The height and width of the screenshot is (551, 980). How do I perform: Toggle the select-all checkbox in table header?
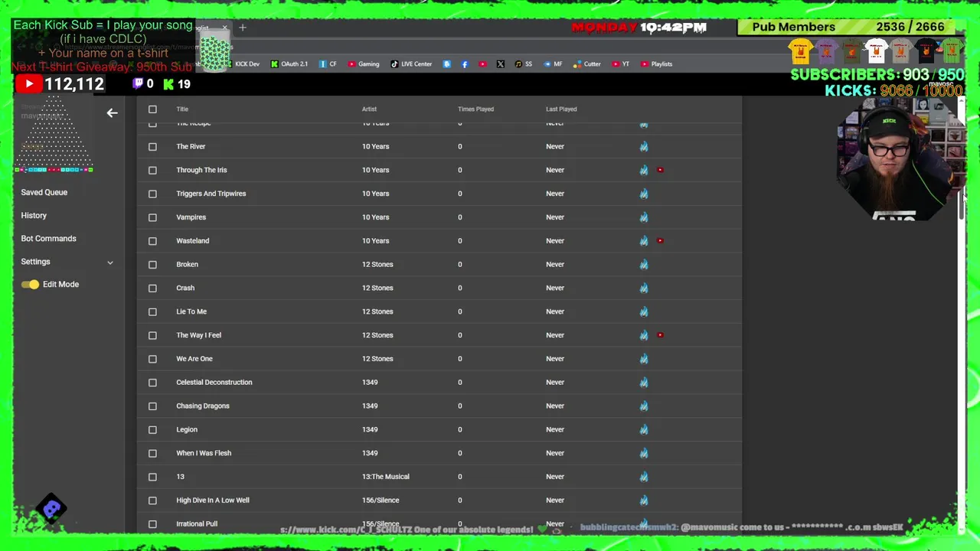(x=152, y=109)
